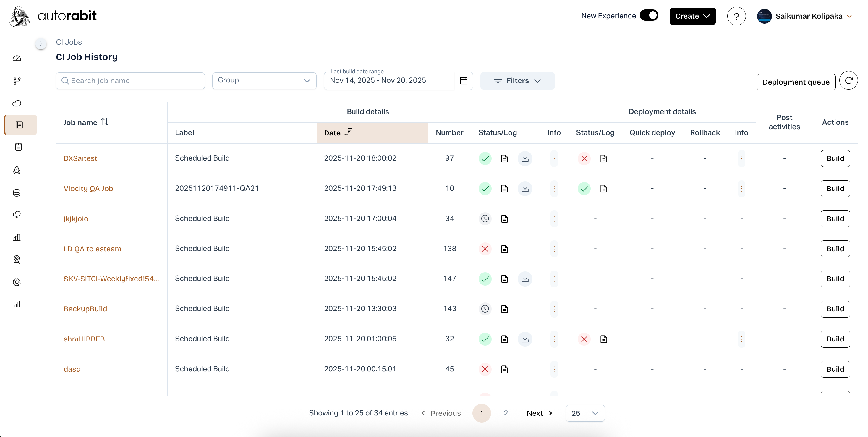Open the dashboard gauge icon in sidebar
The width and height of the screenshot is (868, 437).
coord(17,59)
